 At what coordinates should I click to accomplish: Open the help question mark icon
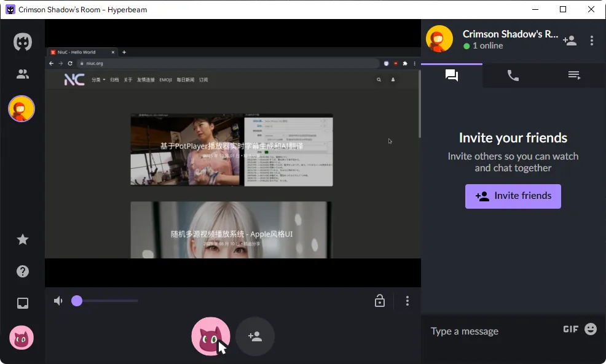tap(23, 271)
